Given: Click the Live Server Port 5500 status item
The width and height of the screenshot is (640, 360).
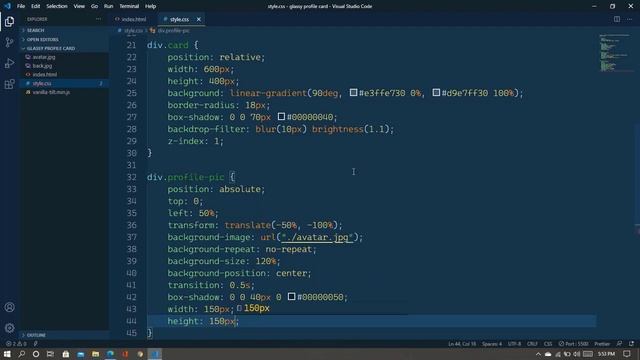Looking at the screenshot, I should [x=573, y=344].
